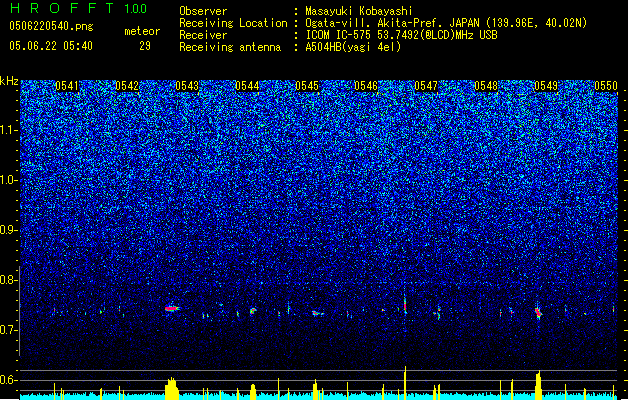Screen dimensions: 629x400
Task: Click the 0548 time marker
Action: tap(486, 86)
